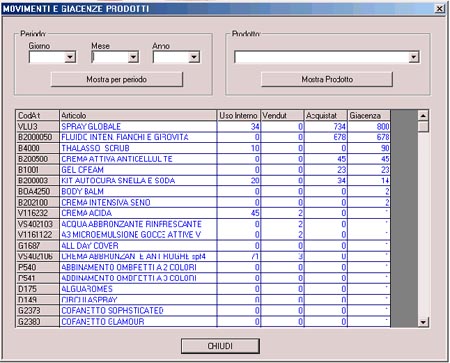Viewport: 450px width, 363px height.
Task: Click code cell B1001
Action: [x=38, y=170]
